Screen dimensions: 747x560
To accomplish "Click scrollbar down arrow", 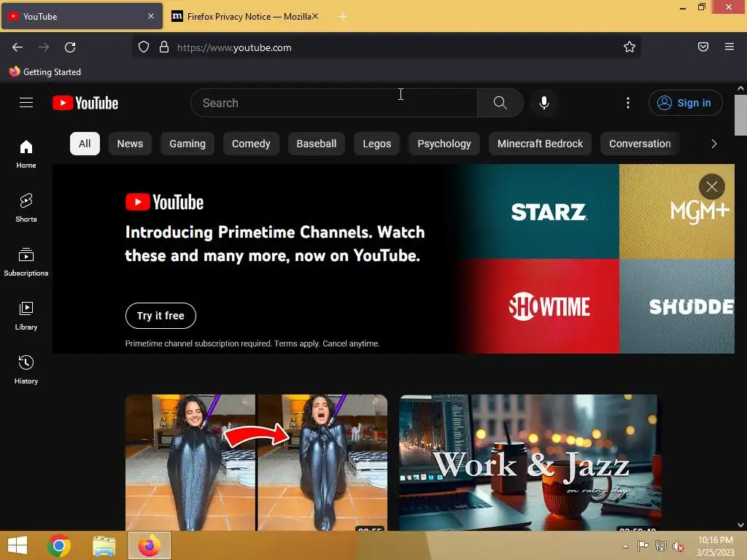I will pyautogui.click(x=740, y=525).
